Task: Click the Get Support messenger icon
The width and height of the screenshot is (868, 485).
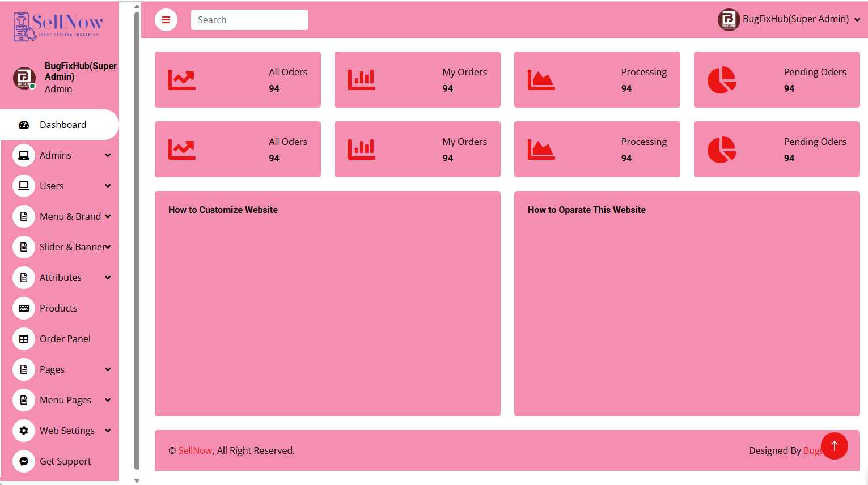Action: coord(24,461)
